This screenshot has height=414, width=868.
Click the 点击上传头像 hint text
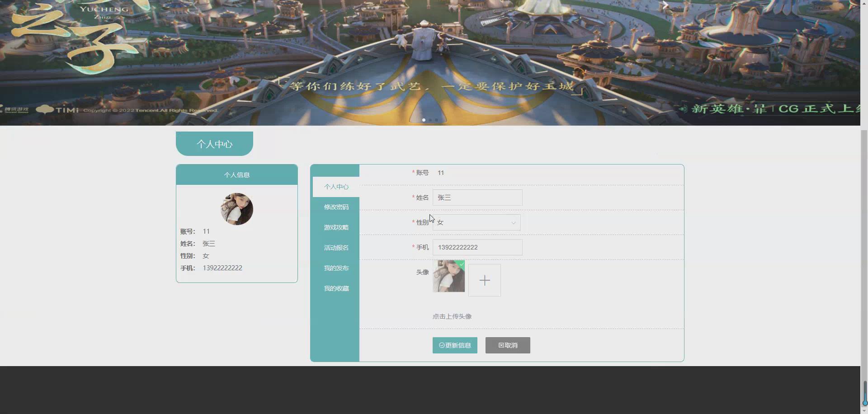pos(452,316)
